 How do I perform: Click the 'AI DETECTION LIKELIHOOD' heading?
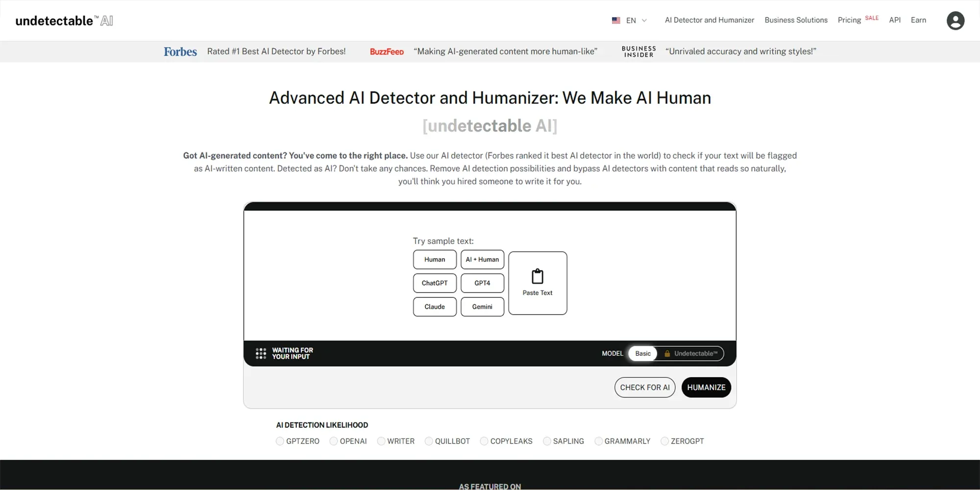pyautogui.click(x=322, y=425)
